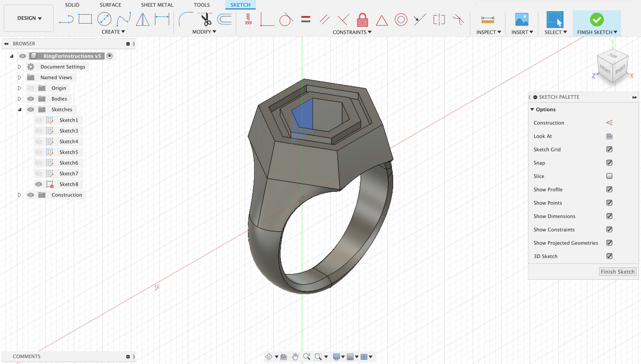Select the Spline tool

tap(124, 19)
